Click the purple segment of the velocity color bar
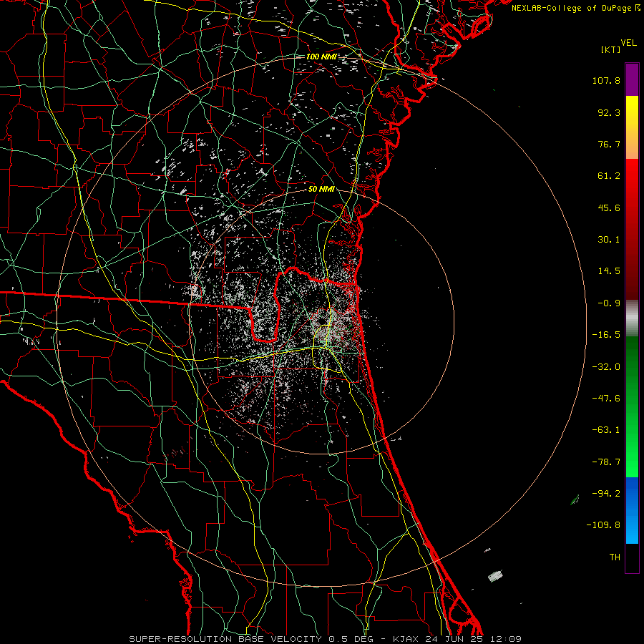The height and width of the screenshot is (644, 644). point(632,80)
